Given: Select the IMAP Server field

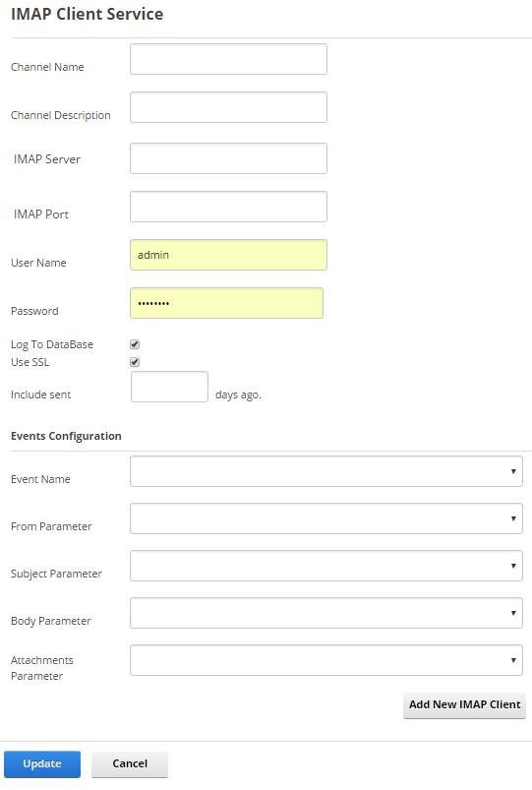Looking at the screenshot, I should tap(228, 158).
